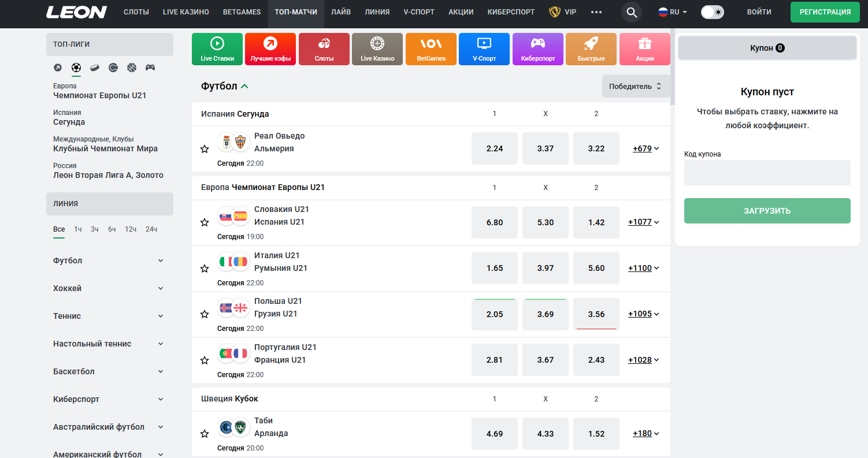Image resolution: width=868 pixels, height=458 pixels.
Task: Collapse the Футбол section header
Action: point(225,86)
